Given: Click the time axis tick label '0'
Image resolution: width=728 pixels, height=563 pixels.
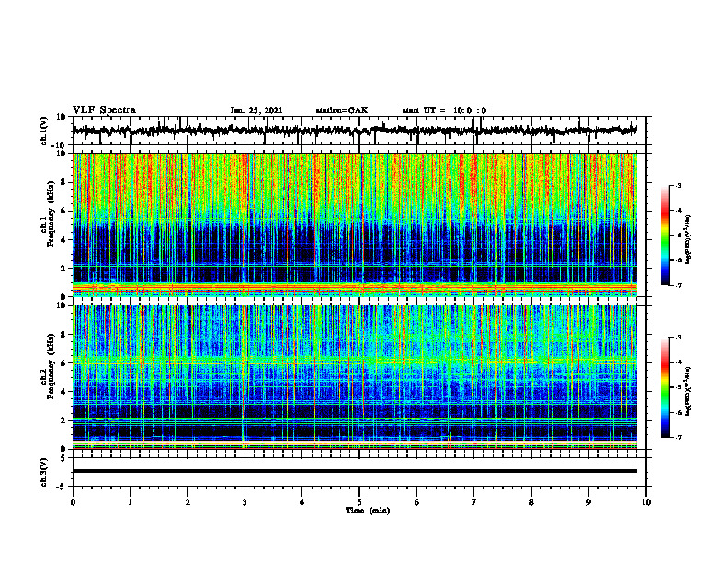Looking at the screenshot, I should point(73,502).
